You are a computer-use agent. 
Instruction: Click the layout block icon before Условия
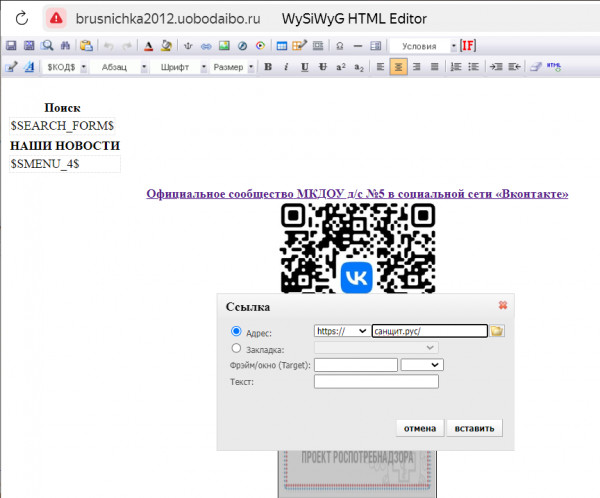[376, 46]
